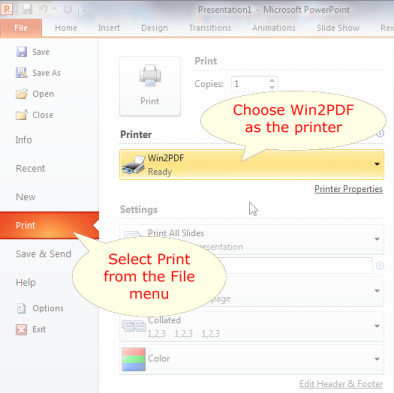The width and height of the screenshot is (394, 393).
Task: Click the Save floppy disk icon in menu
Action: 22,52
